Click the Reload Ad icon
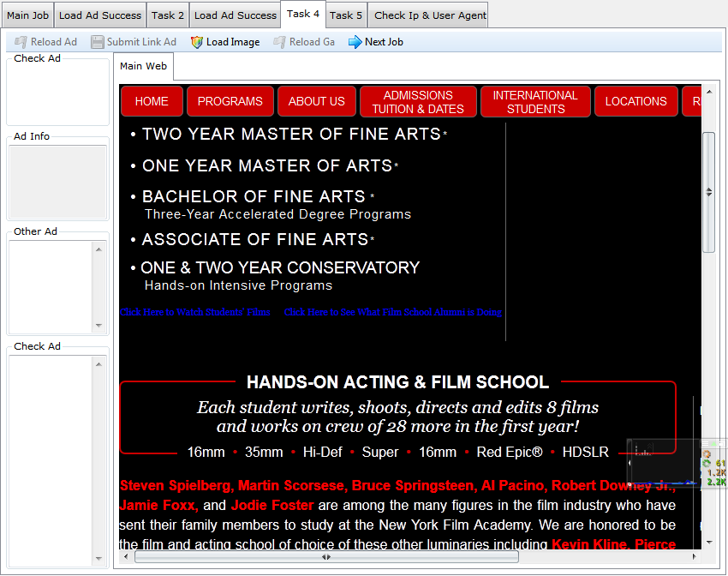The height and width of the screenshot is (576, 728). 20,42
